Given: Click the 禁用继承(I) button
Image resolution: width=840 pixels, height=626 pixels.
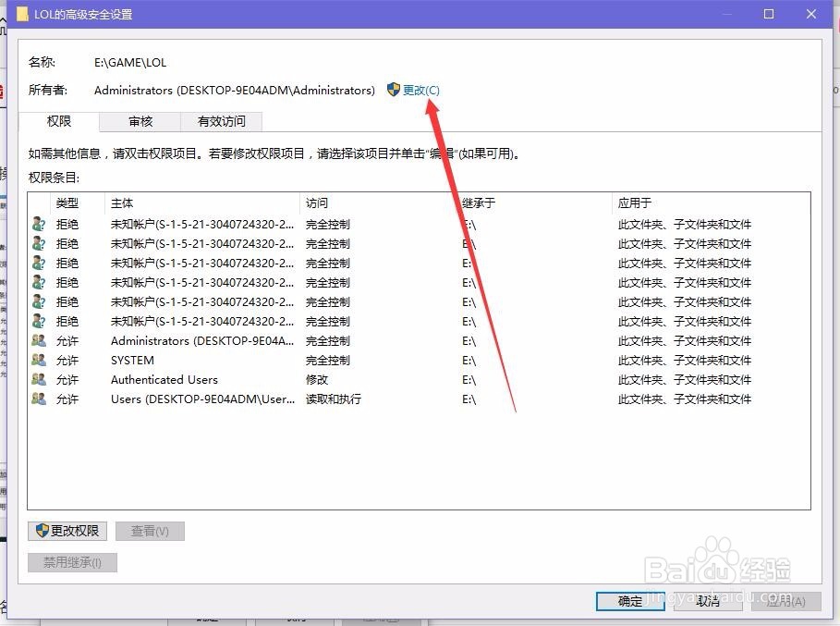Looking at the screenshot, I should click(x=72, y=562).
